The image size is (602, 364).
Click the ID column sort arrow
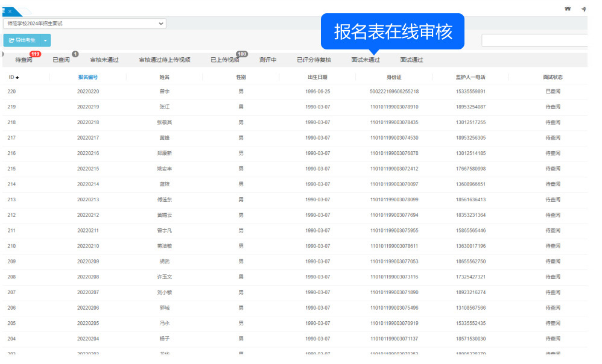coord(17,77)
